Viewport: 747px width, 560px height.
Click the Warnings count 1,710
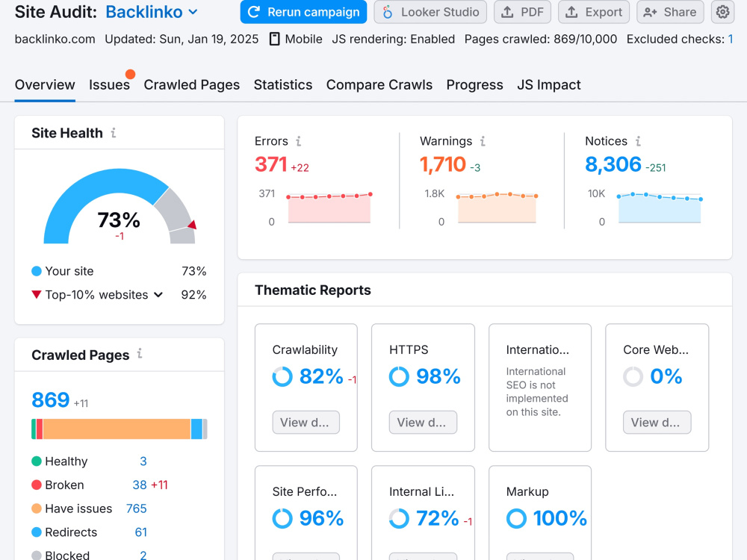tap(442, 164)
